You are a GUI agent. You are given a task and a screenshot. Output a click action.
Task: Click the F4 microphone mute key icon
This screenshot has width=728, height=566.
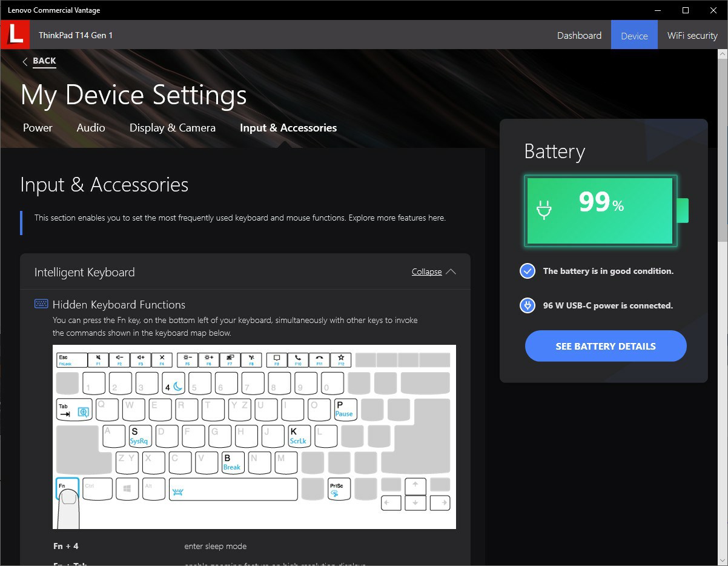pos(162,360)
